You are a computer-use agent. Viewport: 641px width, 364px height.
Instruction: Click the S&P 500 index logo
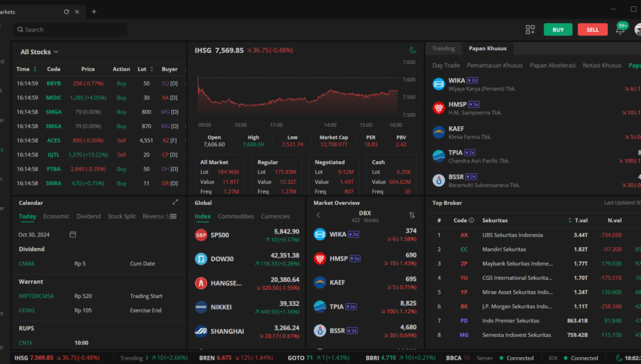(x=201, y=235)
